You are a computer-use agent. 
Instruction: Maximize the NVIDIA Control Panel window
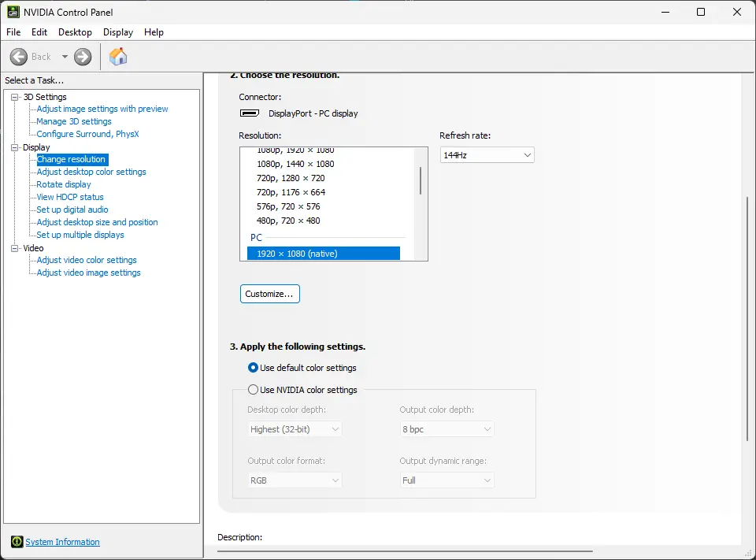coord(701,12)
